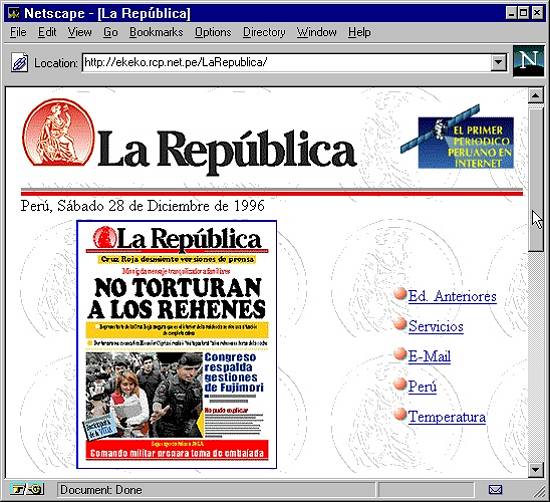The width and height of the screenshot is (550, 502).
Task: Maximize the Netscape window
Action: click(x=523, y=13)
